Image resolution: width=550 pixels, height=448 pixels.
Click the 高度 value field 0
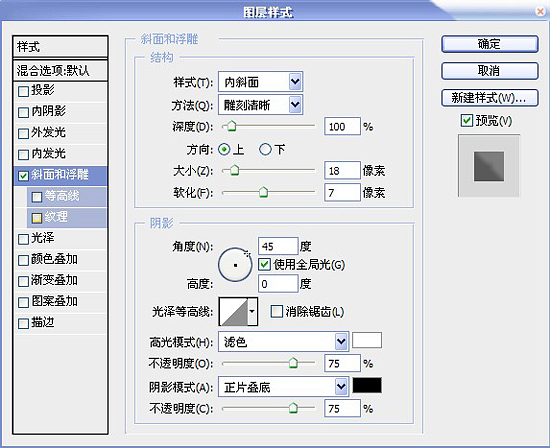tap(278, 283)
